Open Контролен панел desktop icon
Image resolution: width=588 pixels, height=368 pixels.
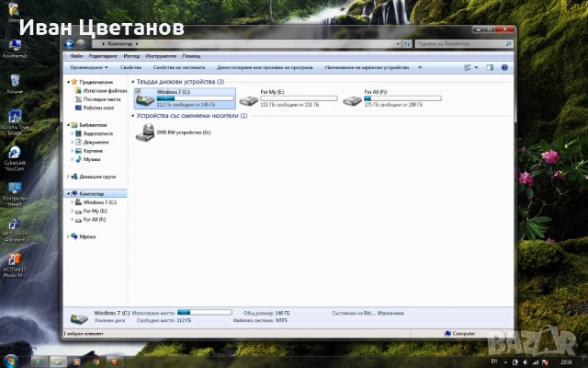tap(15, 194)
